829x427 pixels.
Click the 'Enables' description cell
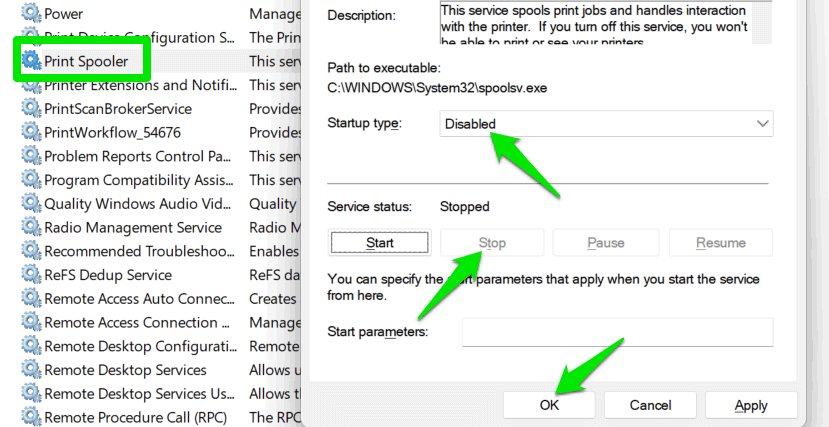tap(274, 251)
